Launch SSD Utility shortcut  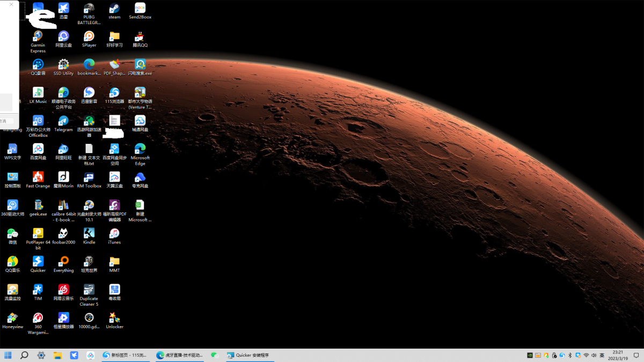click(x=63, y=68)
